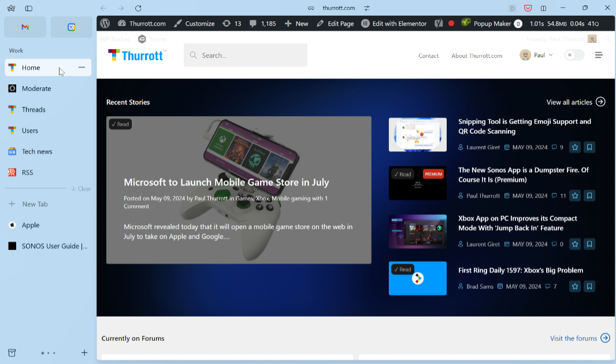Open the pinned Gmail tab
This screenshot has width=616, height=364.
(25, 27)
